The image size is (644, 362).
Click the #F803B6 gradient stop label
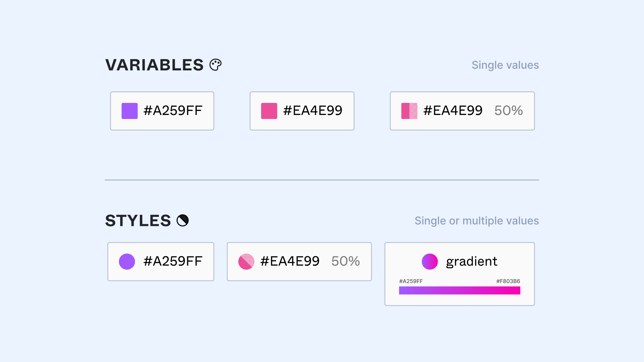pyautogui.click(x=508, y=281)
